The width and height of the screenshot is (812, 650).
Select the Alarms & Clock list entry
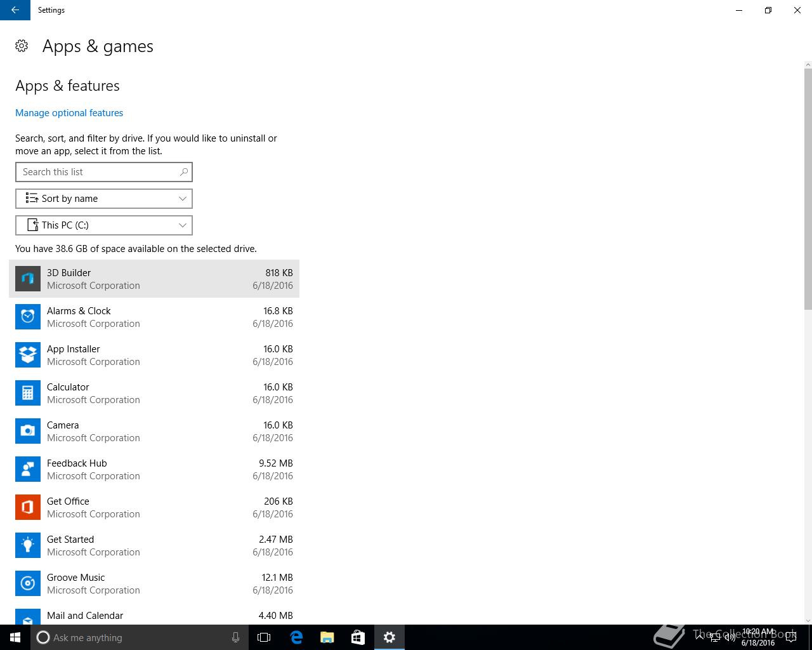pos(154,317)
